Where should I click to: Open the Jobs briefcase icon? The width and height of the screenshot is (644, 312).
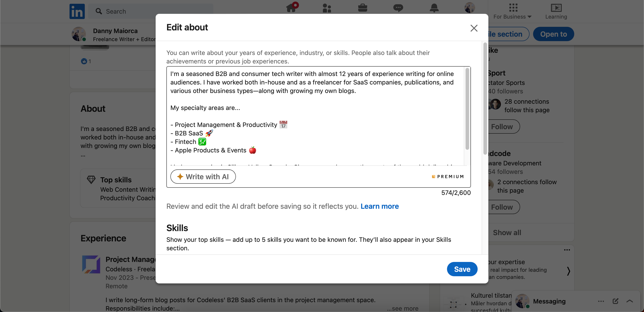click(362, 8)
